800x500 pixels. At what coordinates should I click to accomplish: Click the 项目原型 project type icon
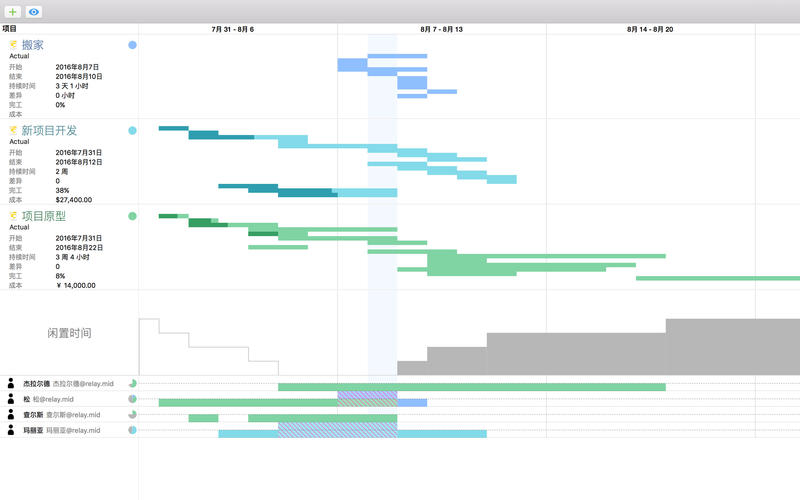tap(13, 216)
